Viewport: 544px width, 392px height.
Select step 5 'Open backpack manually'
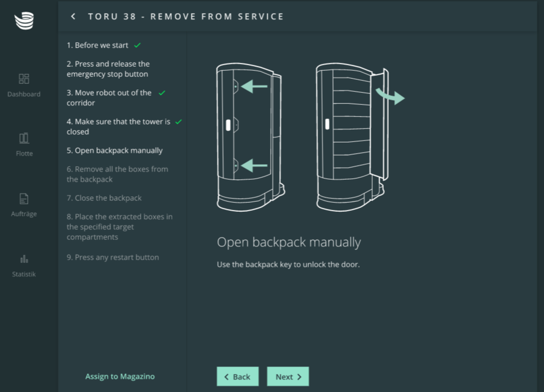click(114, 151)
